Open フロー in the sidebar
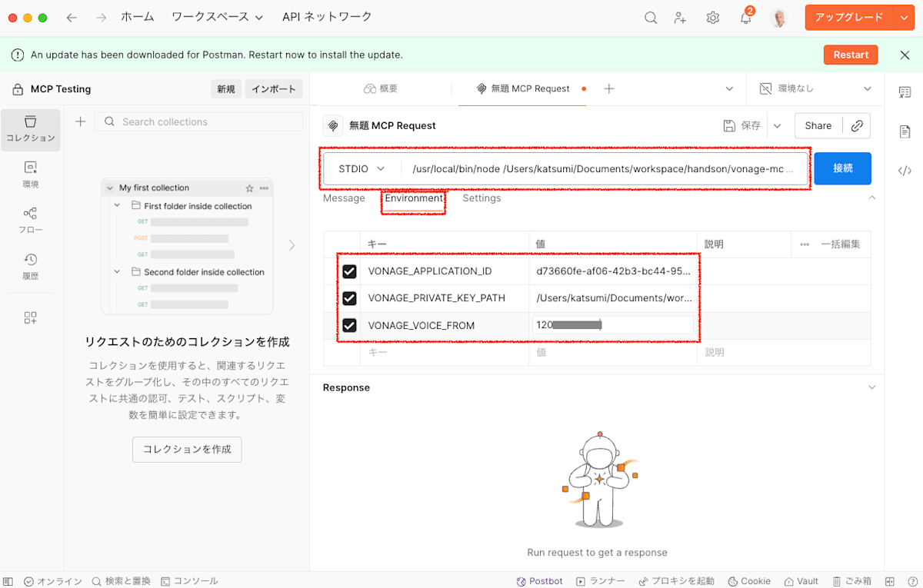The width and height of the screenshot is (923, 588). pos(31,221)
